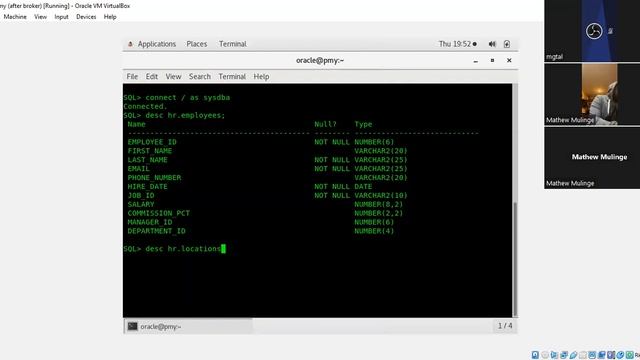This screenshot has width=640, height=360.
Task: Click the shared folders status icon
Action: (583, 355)
